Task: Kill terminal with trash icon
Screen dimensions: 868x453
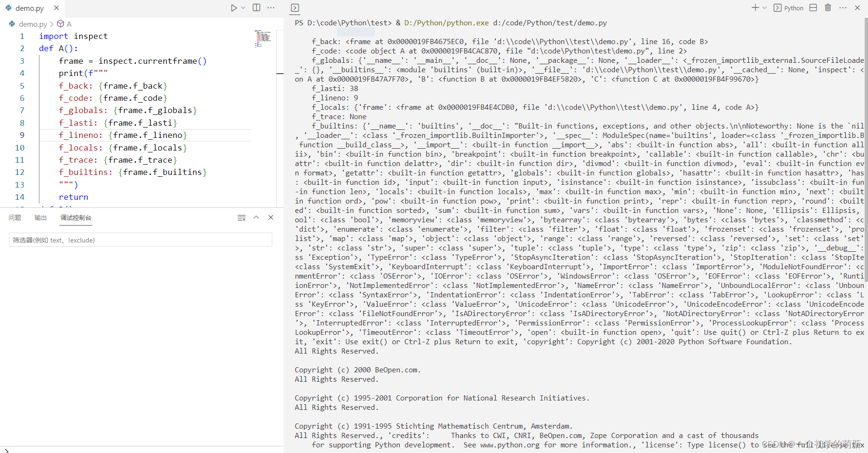Action: [828, 8]
